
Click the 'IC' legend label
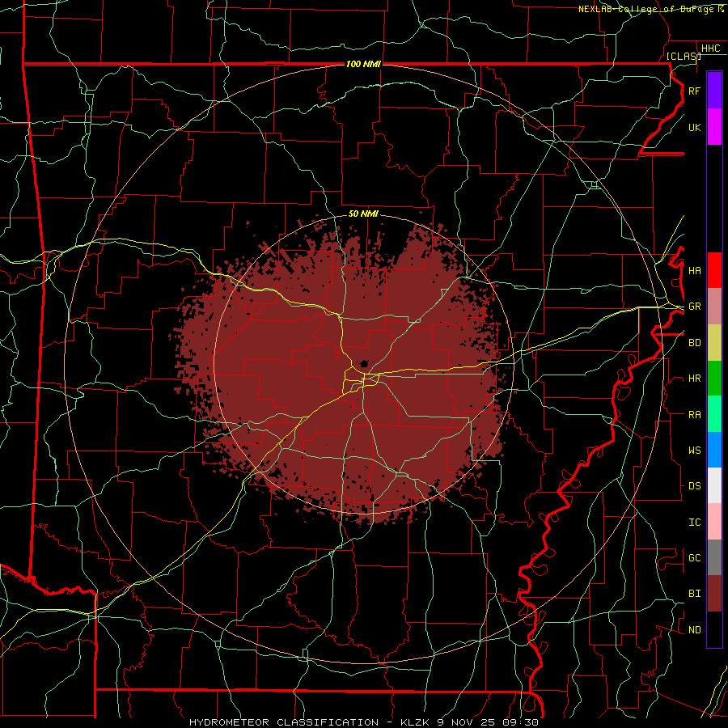[x=694, y=523]
